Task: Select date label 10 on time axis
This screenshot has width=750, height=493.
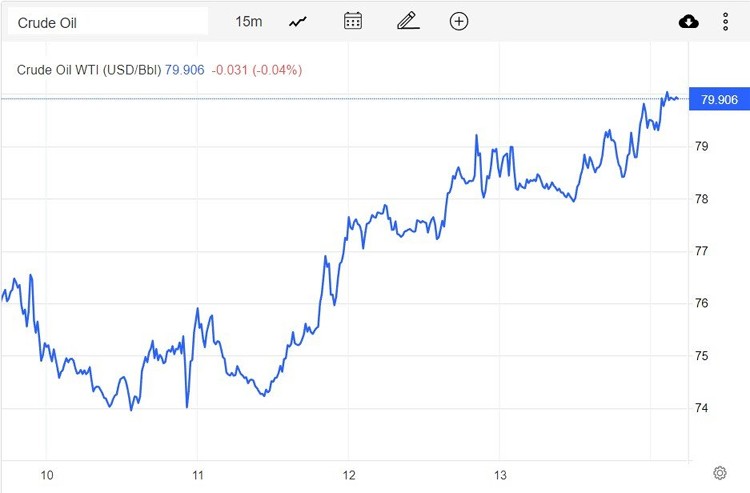Action: (x=46, y=473)
